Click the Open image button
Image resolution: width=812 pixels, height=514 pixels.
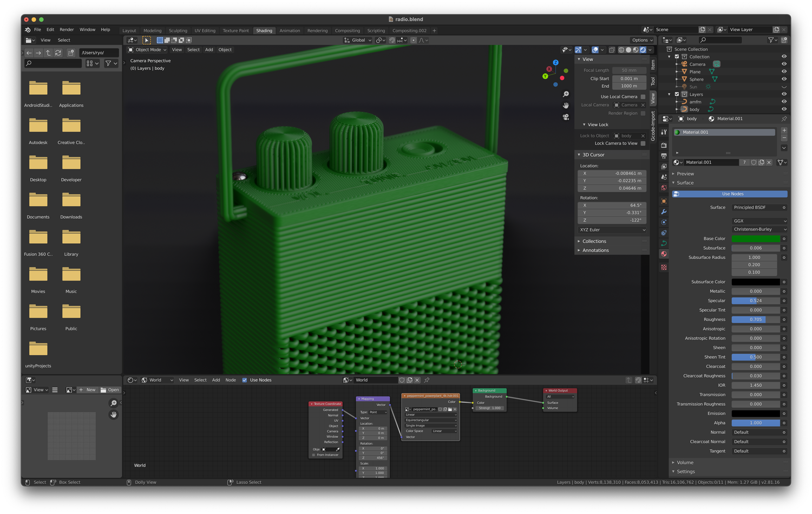tap(110, 390)
